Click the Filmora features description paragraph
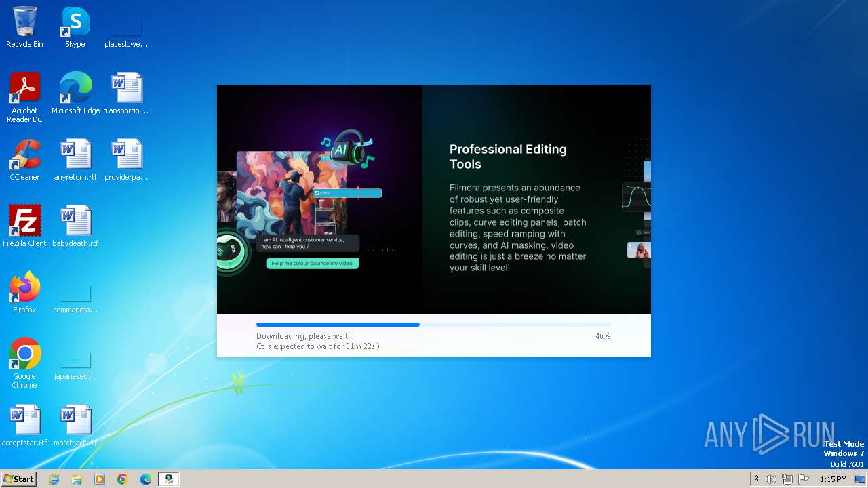Image resolution: width=868 pixels, height=488 pixels. (x=518, y=228)
